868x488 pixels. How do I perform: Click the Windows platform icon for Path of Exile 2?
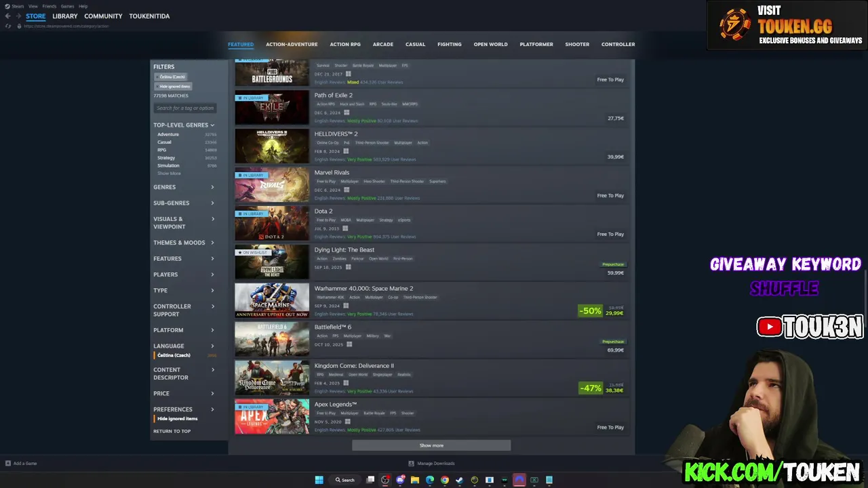[x=346, y=113]
